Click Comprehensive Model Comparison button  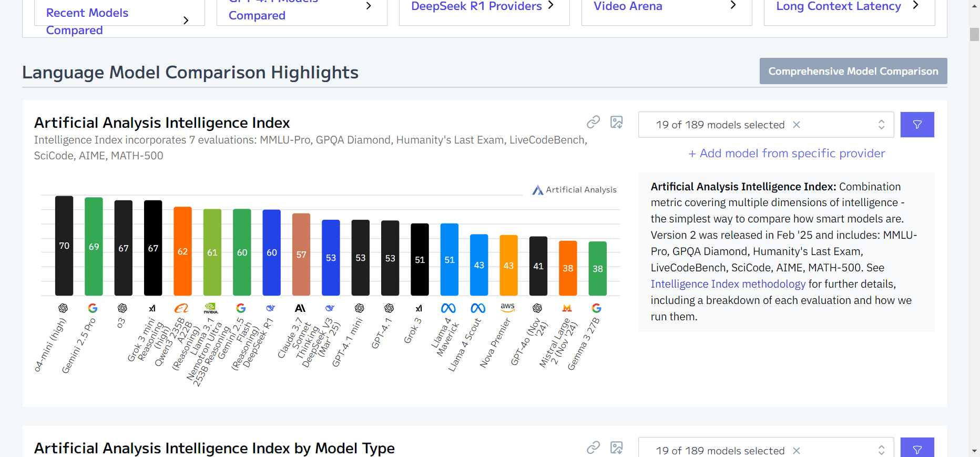point(853,71)
